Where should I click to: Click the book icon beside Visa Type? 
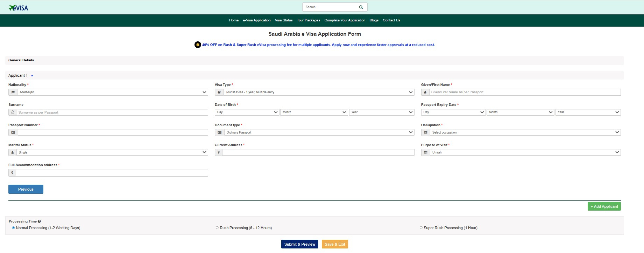[219, 92]
